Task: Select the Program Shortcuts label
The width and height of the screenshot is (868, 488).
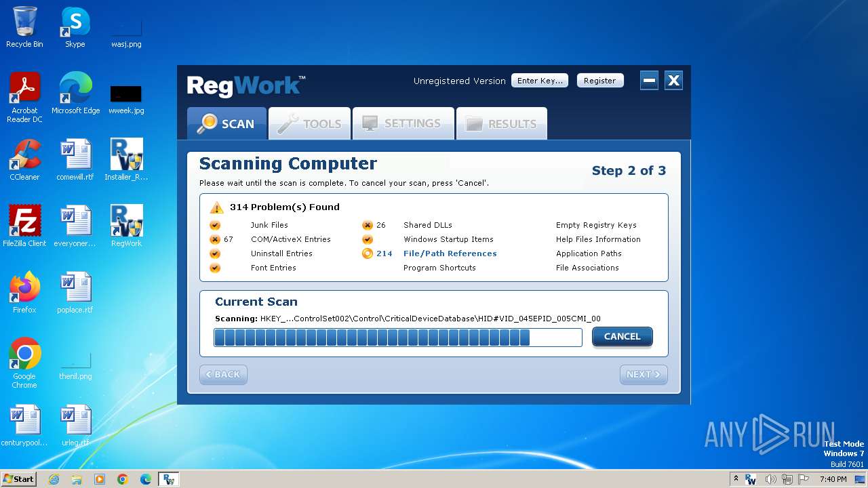Action: [x=439, y=268]
